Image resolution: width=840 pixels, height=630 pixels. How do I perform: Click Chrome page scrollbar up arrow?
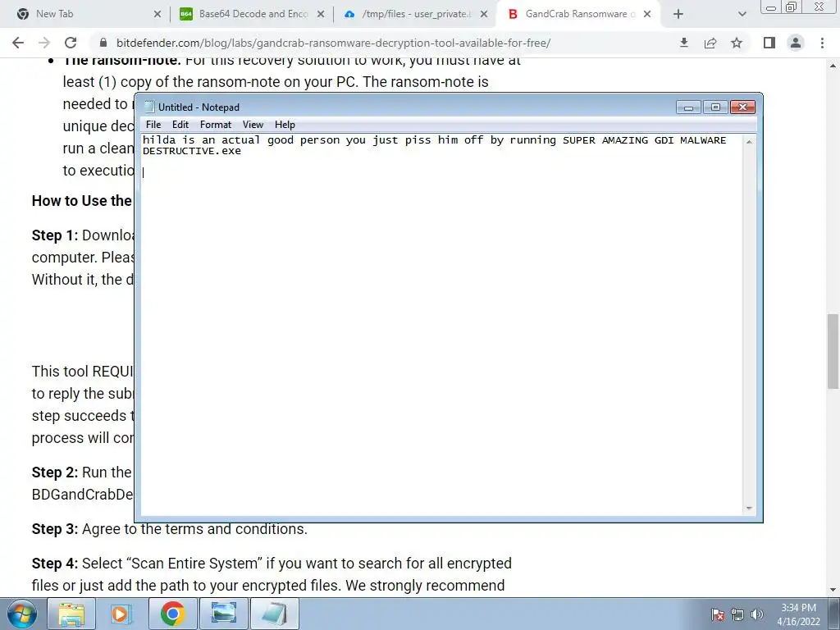coord(833,66)
